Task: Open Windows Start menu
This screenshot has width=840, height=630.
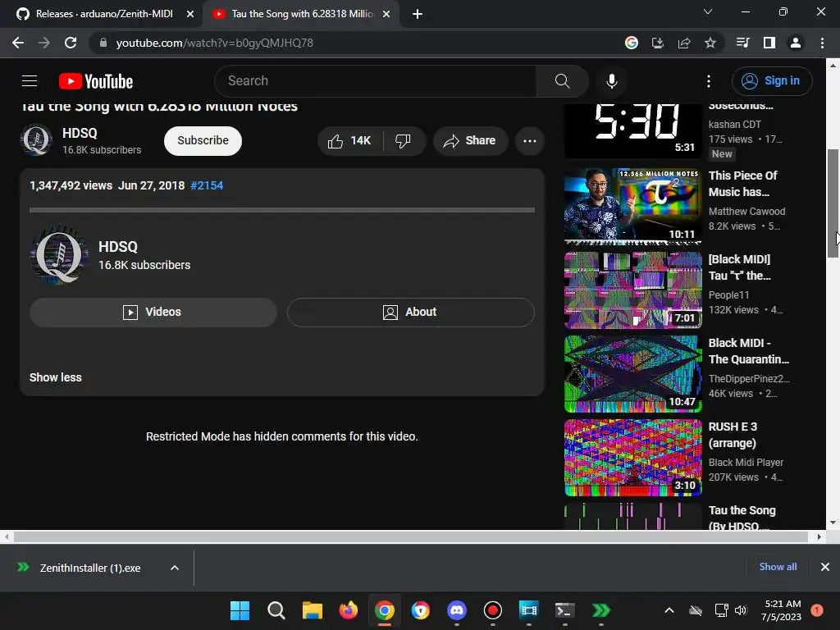Action: (240, 610)
